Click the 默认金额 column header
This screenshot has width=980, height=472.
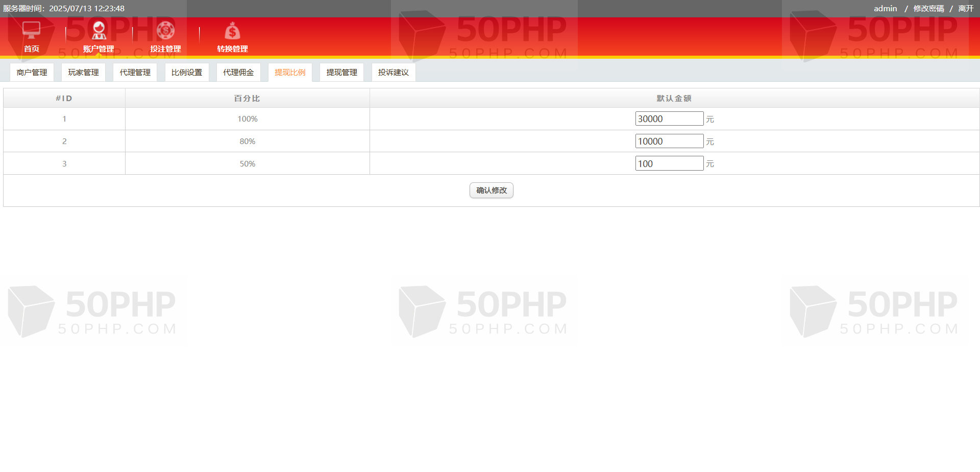674,99
